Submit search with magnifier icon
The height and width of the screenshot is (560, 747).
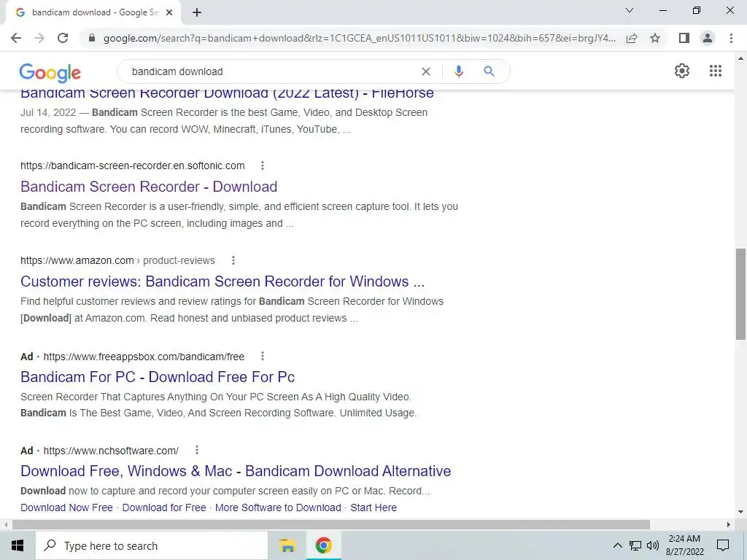point(489,71)
